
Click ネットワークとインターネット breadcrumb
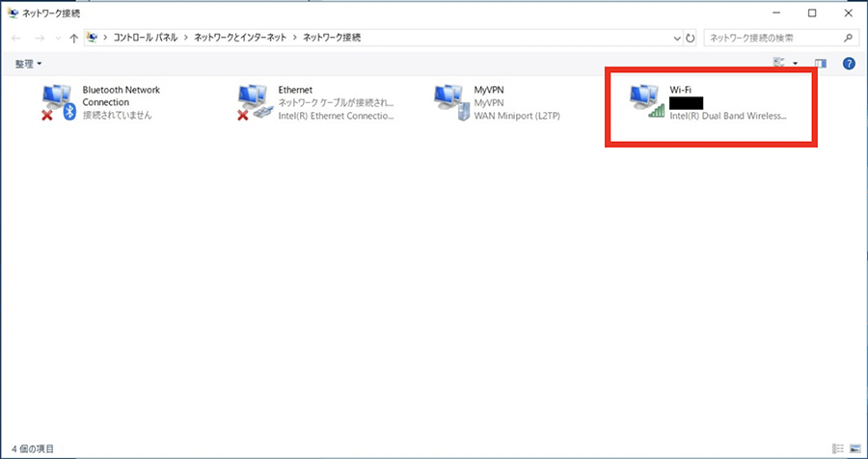click(240, 39)
